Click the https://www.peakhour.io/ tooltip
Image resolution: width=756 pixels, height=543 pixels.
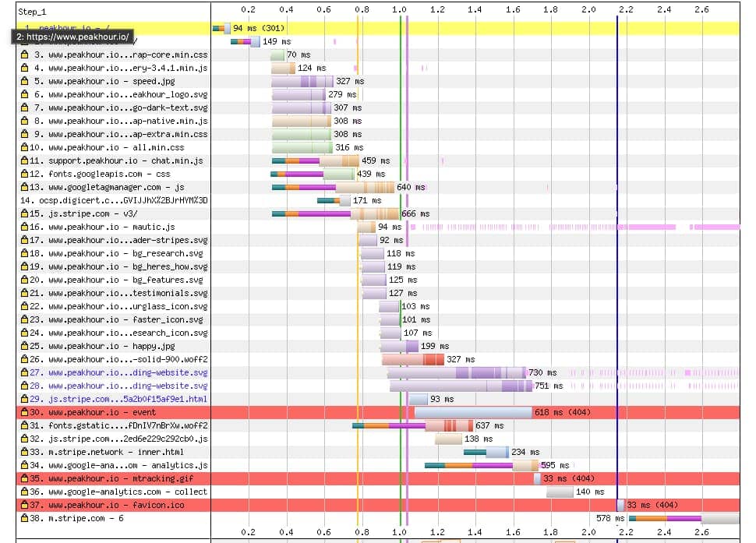click(x=72, y=37)
